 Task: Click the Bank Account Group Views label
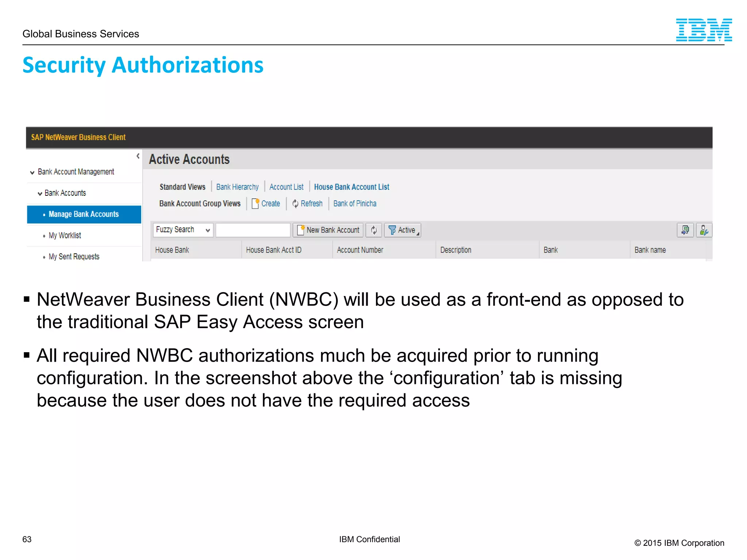tap(200, 203)
